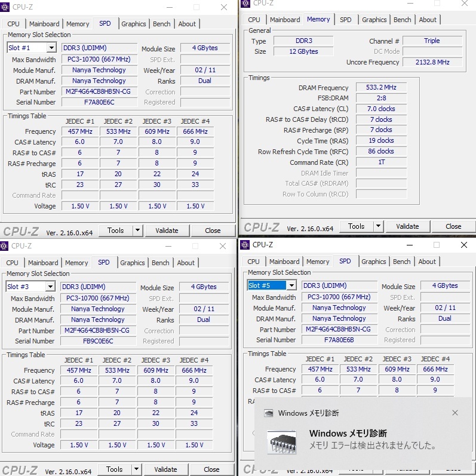Click Close button in Slot #1 window
476x476 pixels.
tap(213, 231)
